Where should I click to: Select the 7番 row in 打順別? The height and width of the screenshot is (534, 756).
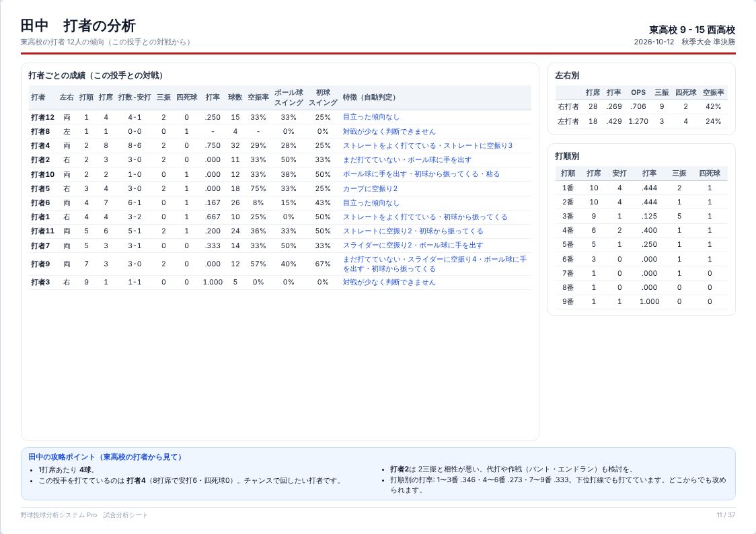click(641, 273)
